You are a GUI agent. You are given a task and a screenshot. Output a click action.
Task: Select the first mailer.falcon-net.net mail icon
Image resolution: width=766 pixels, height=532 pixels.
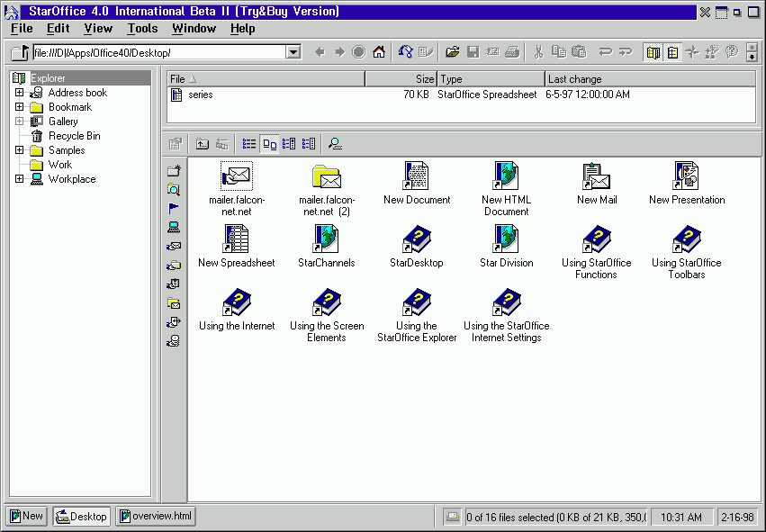click(237, 189)
